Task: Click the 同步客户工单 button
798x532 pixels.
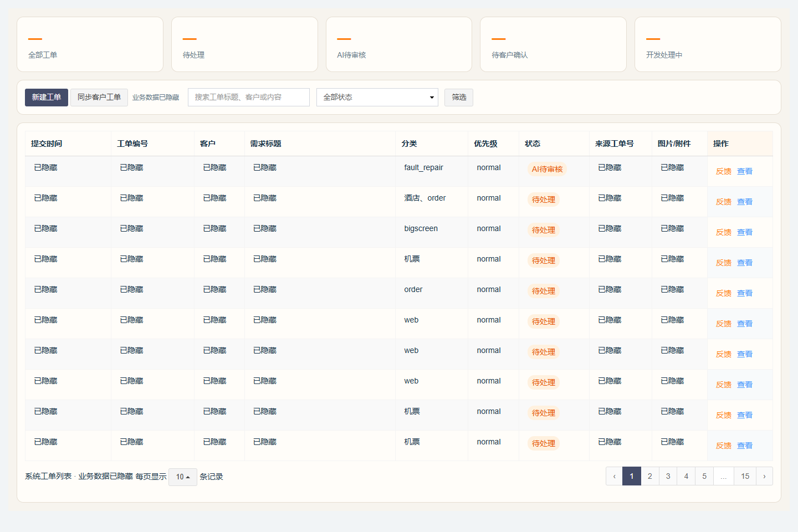Action: 99,97
